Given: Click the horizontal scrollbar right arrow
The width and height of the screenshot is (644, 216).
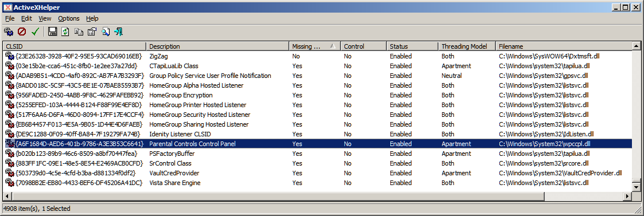Looking at the screenshot, I should point(627,197).
